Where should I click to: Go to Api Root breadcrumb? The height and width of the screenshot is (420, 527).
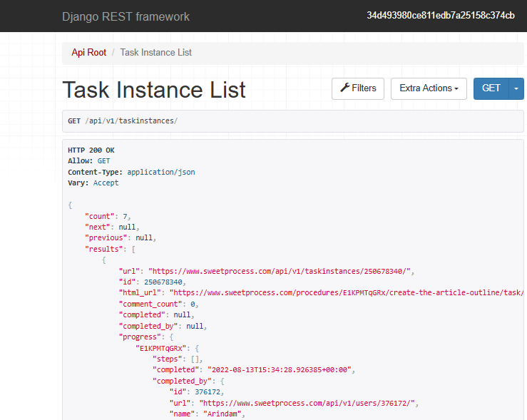(x=89, y=53)
